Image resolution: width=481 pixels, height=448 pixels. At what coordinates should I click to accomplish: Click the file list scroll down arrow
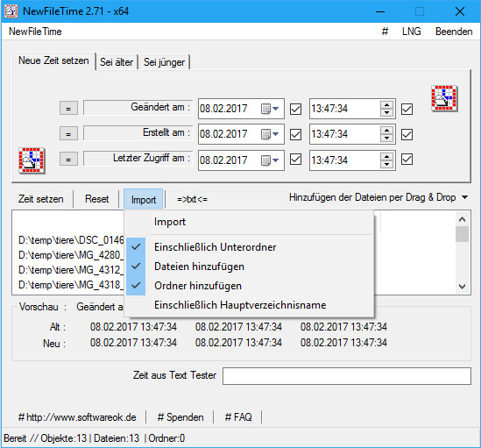(463, 287)
